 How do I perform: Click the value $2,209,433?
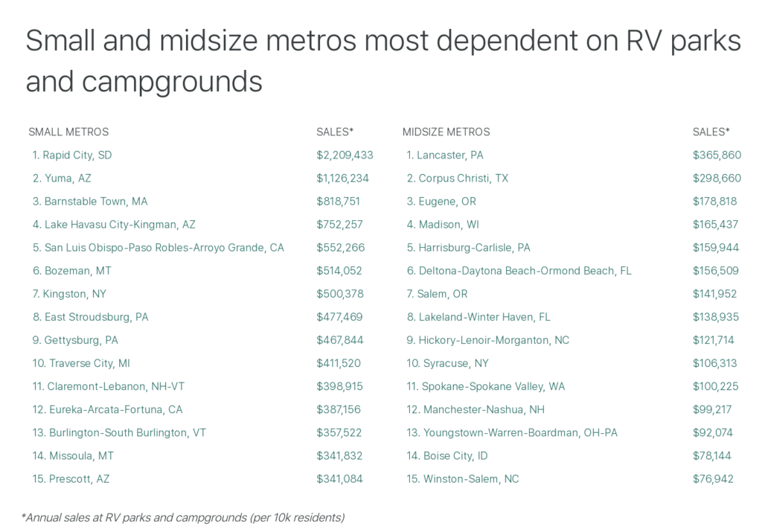345,155
